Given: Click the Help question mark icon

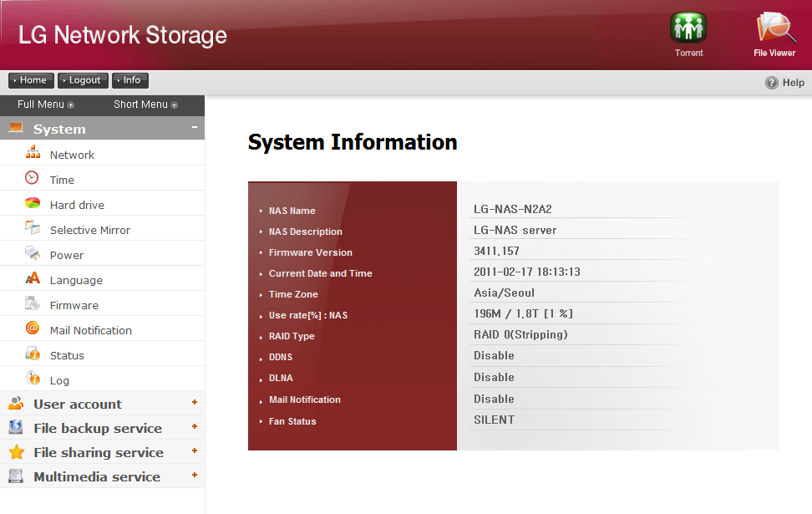Looking at the screenshot, I should tap(772, 83).
